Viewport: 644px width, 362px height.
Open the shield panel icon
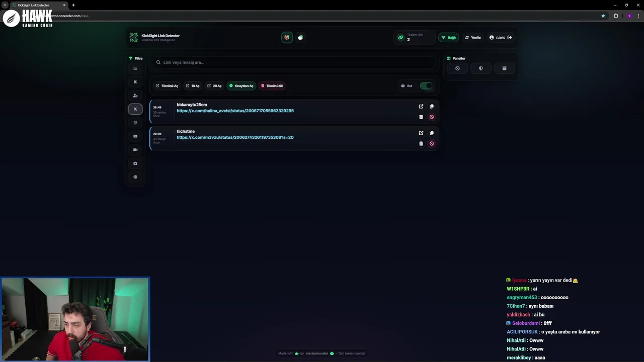tap(481, 68)
